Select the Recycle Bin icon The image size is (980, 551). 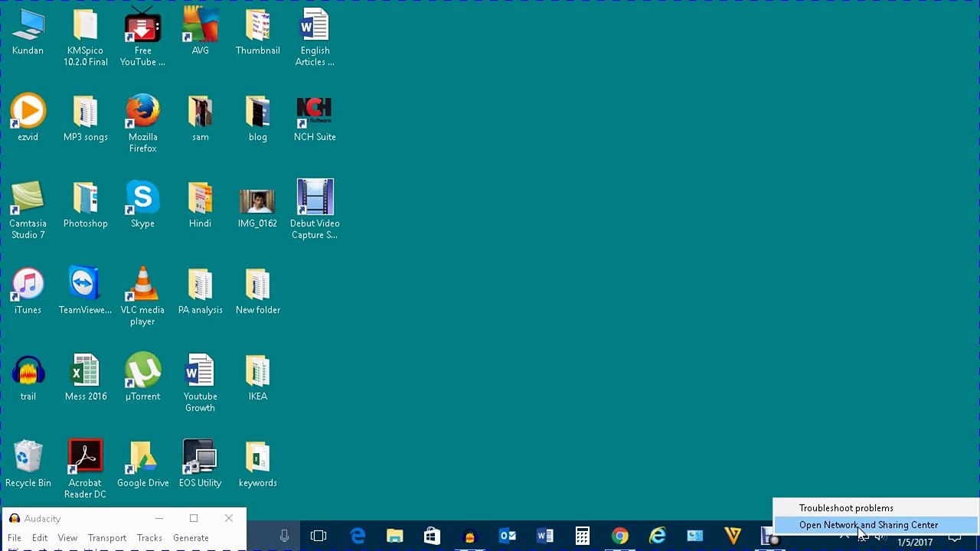pyautogui.click(x=28, y=464)
